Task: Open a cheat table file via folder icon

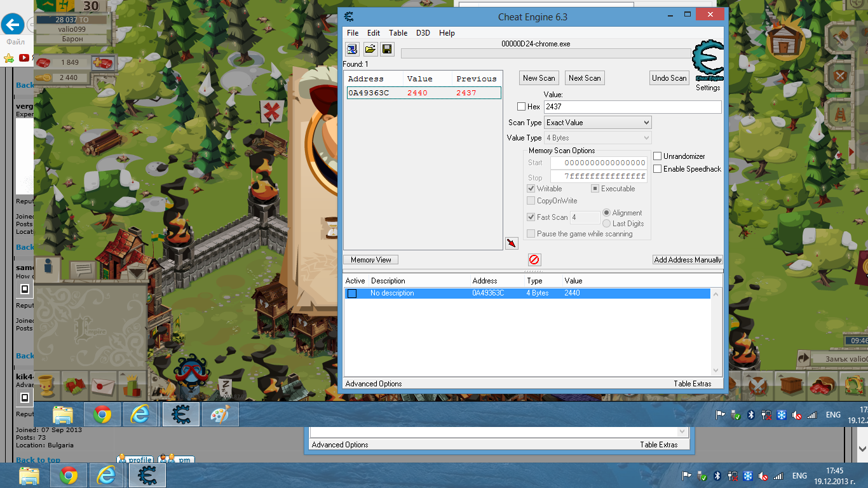Action: point(369,49)
